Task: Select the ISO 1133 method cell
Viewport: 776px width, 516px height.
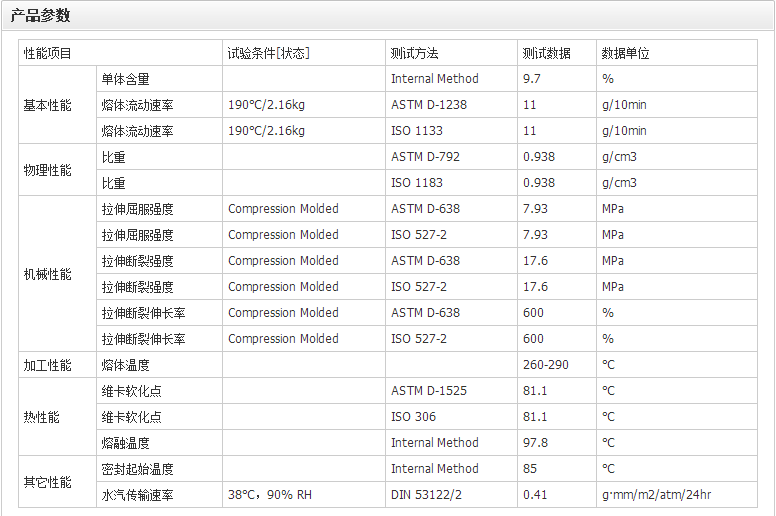Action: (x=417, y=131)
